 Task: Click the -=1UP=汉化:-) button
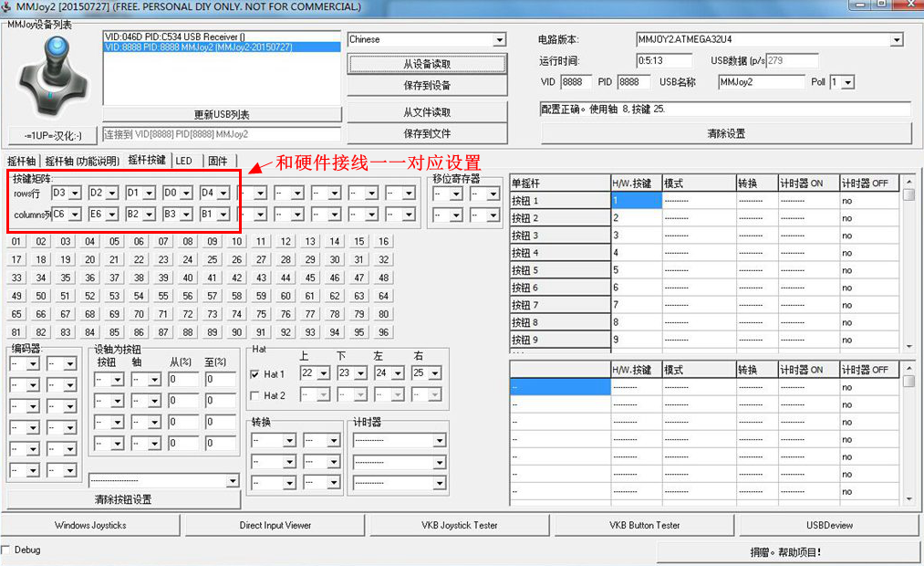pyautogui.click(x=53, y=136)
